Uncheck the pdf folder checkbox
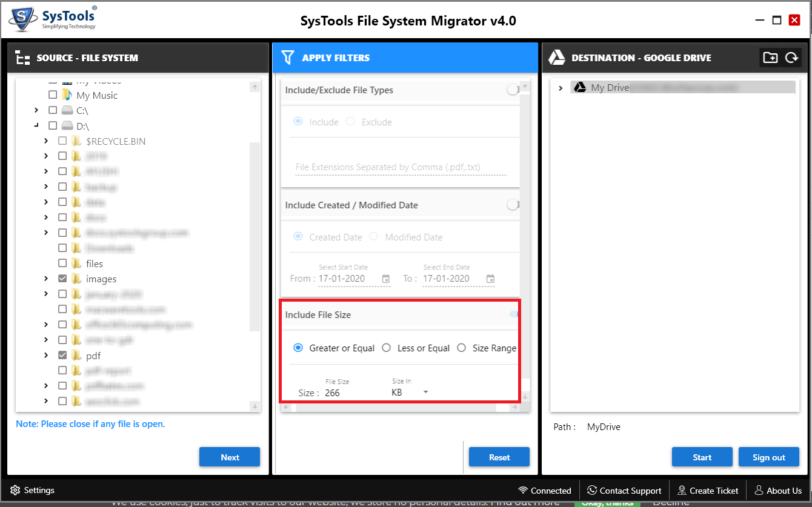812x507 pixels. click(62, 355)
